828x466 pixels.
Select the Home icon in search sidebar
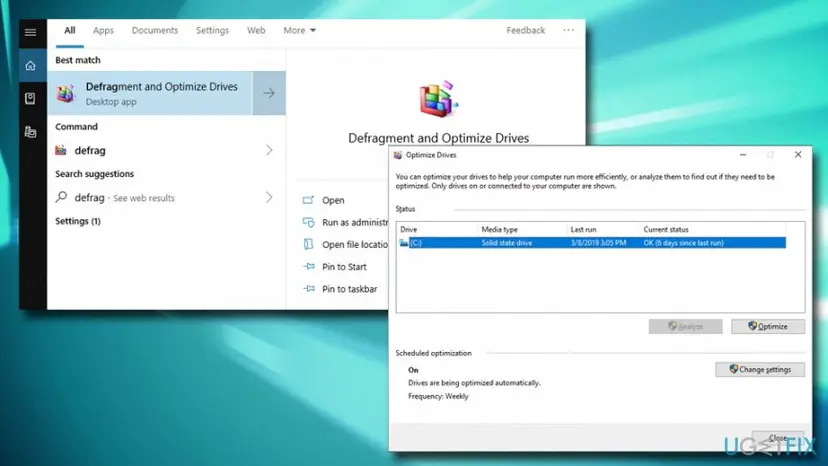31,66
